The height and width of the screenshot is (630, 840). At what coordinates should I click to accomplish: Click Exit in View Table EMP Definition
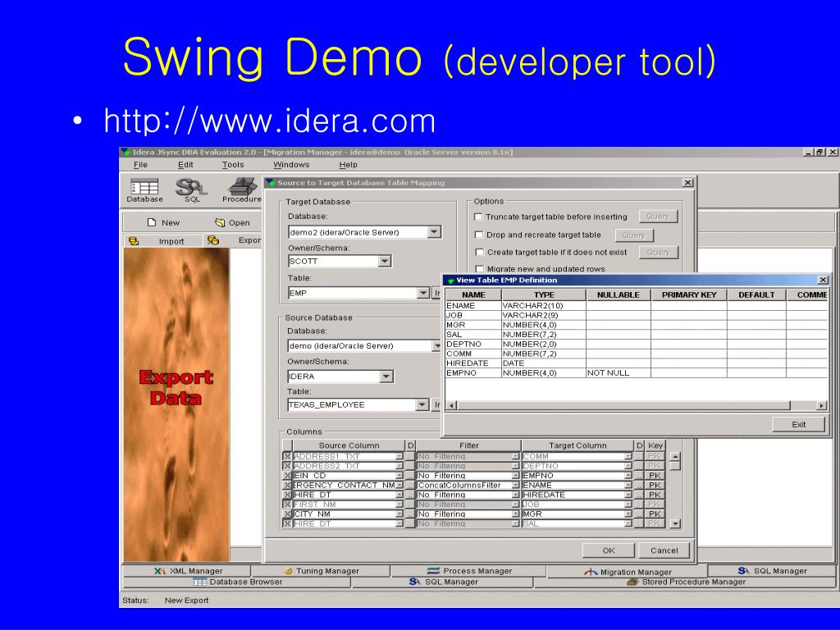[798, 424]
